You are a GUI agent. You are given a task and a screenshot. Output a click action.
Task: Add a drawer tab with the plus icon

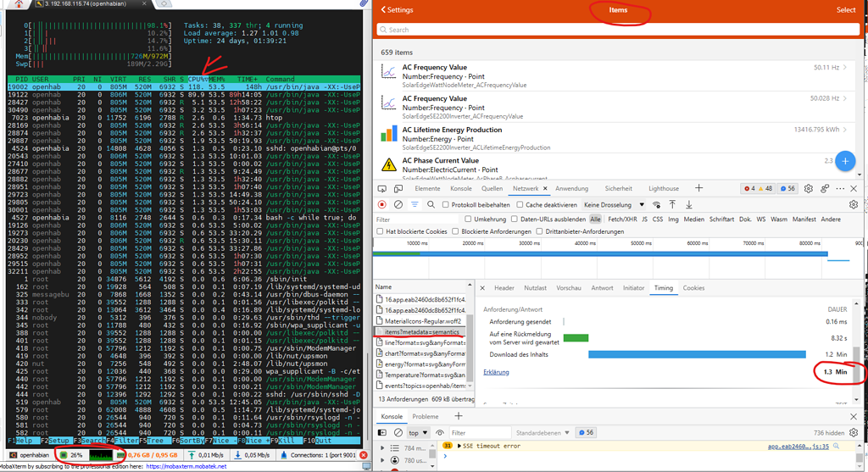pos(459,416)
